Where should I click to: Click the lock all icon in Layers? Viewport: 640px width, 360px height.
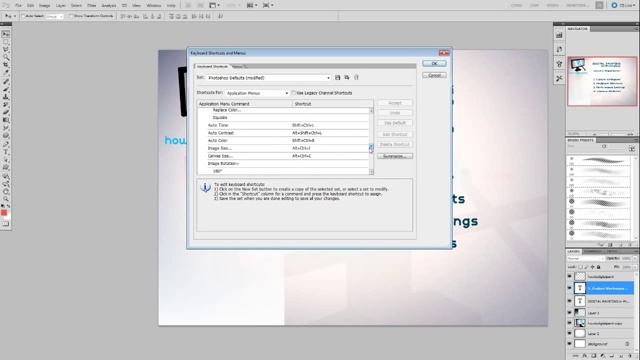click(x=598, y=267)
